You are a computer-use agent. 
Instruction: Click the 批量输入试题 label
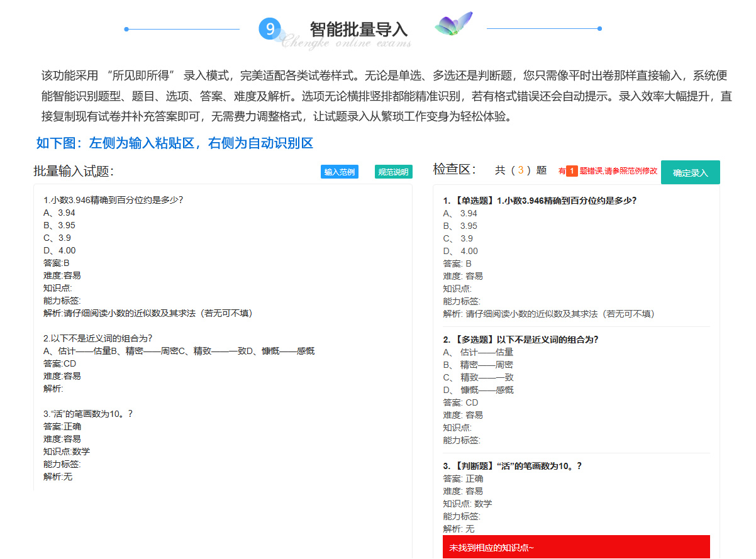pos(74,172)
